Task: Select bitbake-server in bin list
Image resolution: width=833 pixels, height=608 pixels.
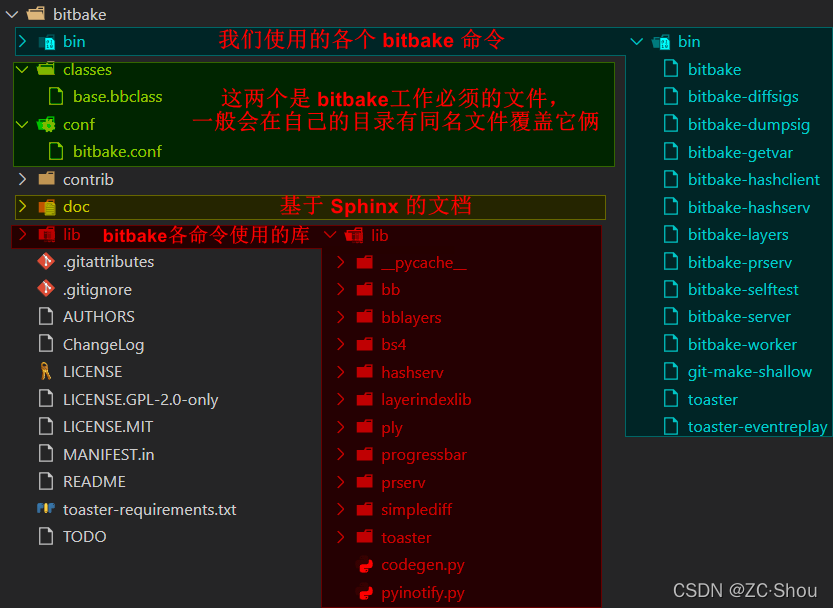Action: (739, 317)
